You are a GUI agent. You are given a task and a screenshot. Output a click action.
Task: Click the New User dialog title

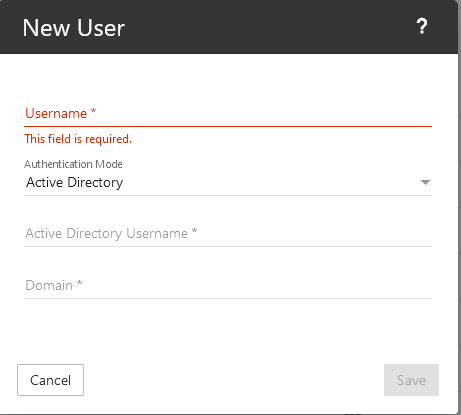[x=74, y=28]
